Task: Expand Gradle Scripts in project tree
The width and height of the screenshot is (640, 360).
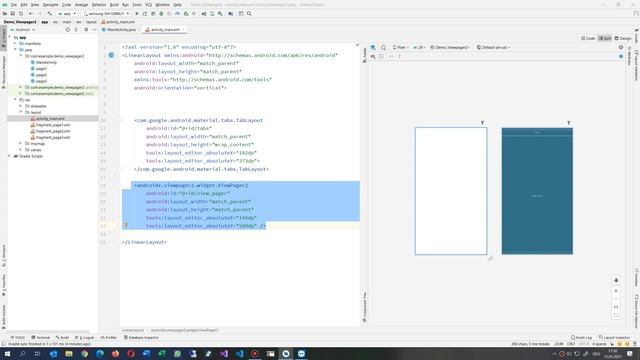Action: (10, 156)
